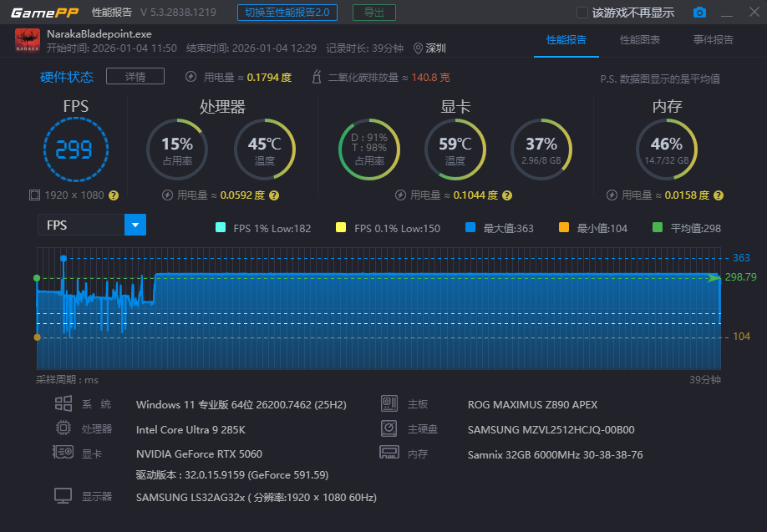Toggle the FPS 0.1% Low legend series
Image resolution: width=767 pixels, height=532 pixels.
tap(340, 228)
